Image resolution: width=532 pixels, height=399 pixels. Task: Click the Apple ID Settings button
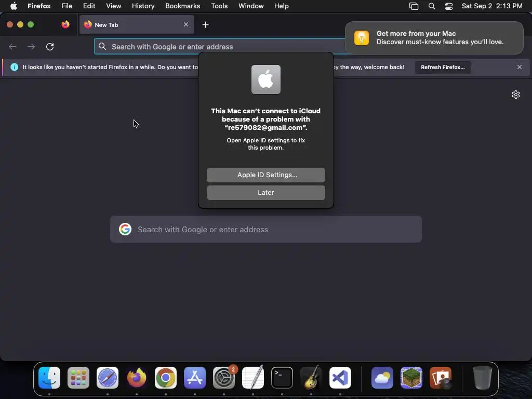265,175
